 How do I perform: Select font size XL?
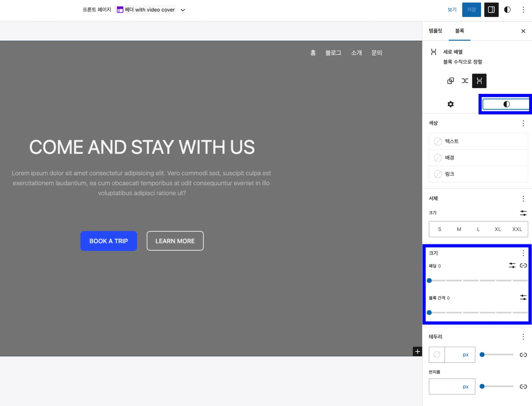point(498,229)
